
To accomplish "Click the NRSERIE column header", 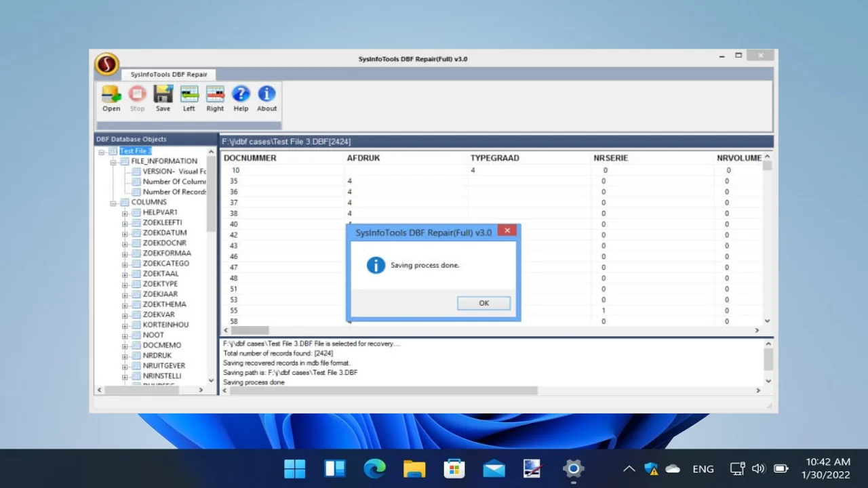I will (611, 158).
